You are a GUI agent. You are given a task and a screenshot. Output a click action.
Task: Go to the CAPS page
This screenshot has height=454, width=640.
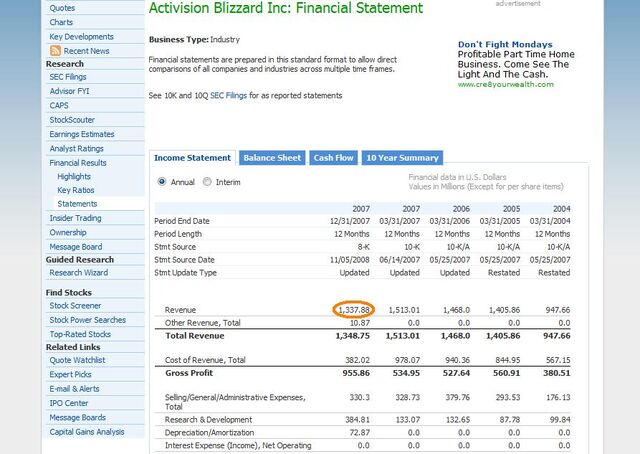[59, 105]
